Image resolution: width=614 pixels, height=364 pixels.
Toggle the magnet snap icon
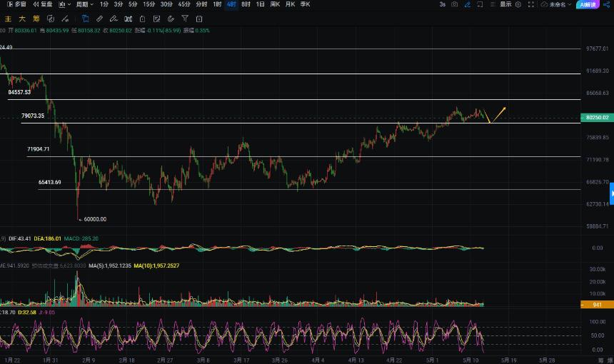(171, 19)
